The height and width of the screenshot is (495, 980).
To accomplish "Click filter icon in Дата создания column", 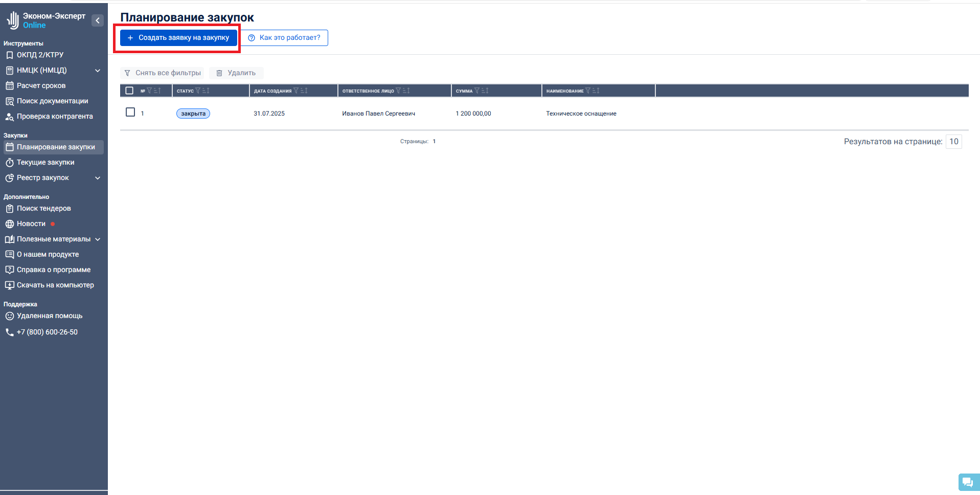I will [x=296, y=91].
